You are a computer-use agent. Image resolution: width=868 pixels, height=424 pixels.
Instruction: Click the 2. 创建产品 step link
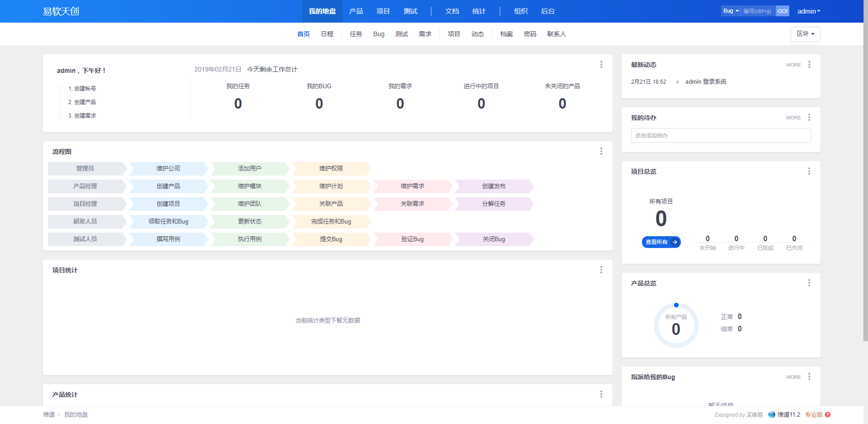click(82, 102)
